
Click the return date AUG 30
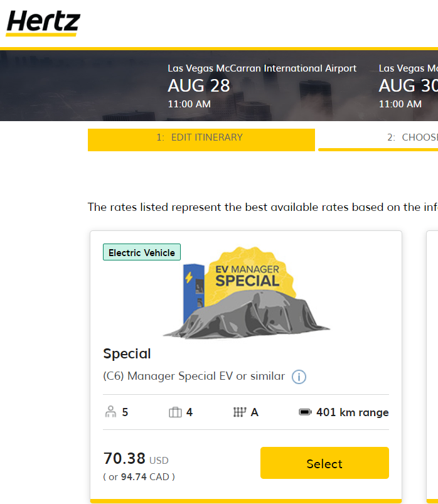point(408,86)
